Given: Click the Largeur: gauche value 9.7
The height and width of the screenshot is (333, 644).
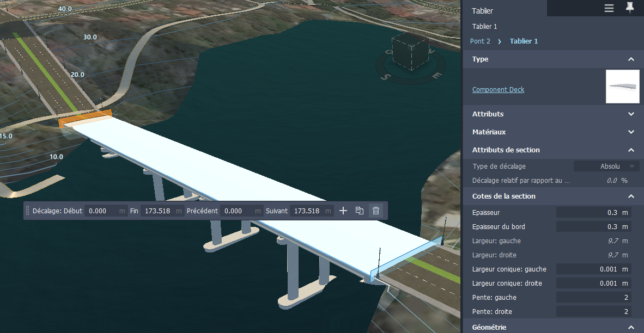Looking at the screenshot, I should click(x=612, y=240).
